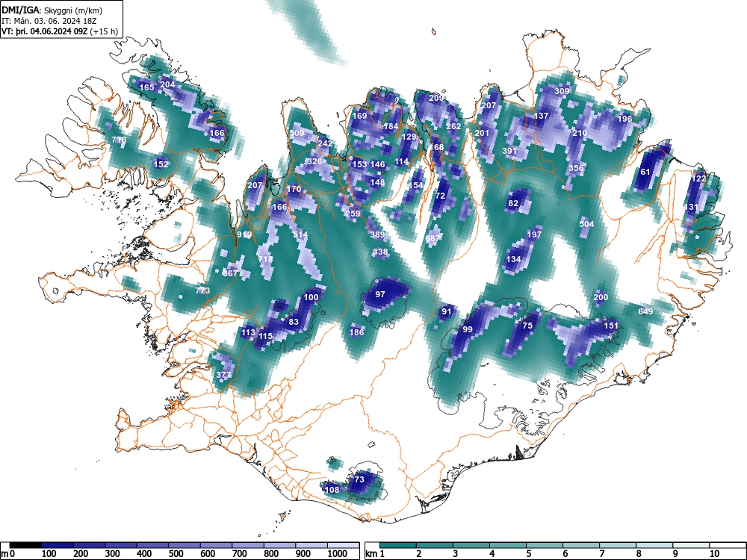The width and height of the screenshot is (747, 560).
Task: Click visibility value 148 on the map
Action: (377, 182)
